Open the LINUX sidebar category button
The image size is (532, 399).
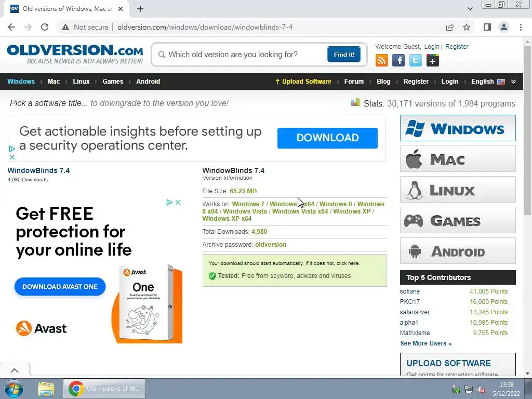point(458,189)
